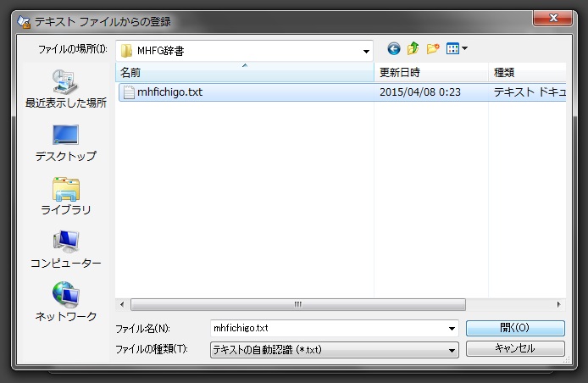Create a new folder

[x=433, y=48]
